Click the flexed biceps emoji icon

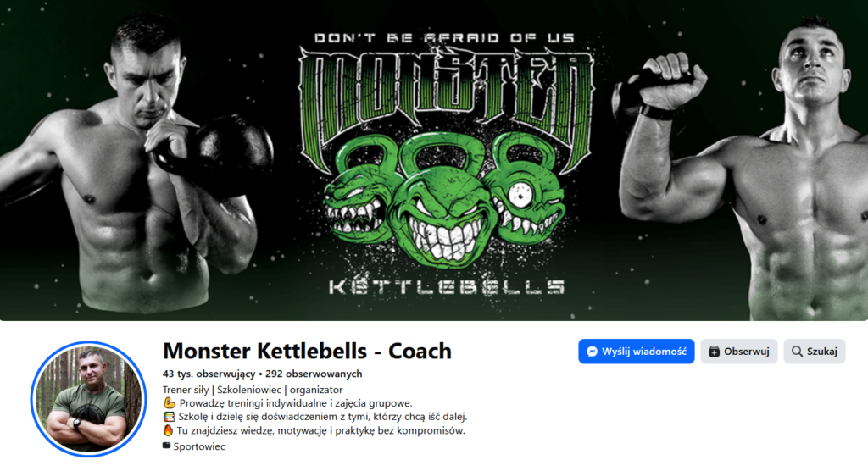tap(169, 403)
